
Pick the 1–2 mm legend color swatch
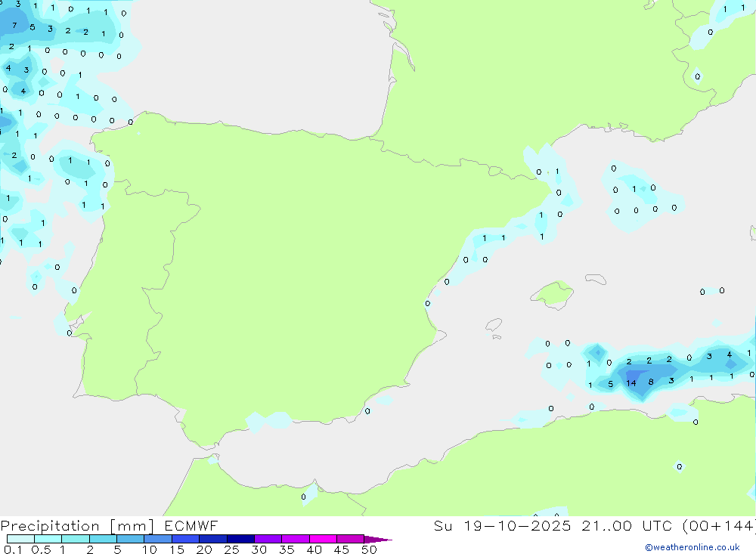point(76,539)
